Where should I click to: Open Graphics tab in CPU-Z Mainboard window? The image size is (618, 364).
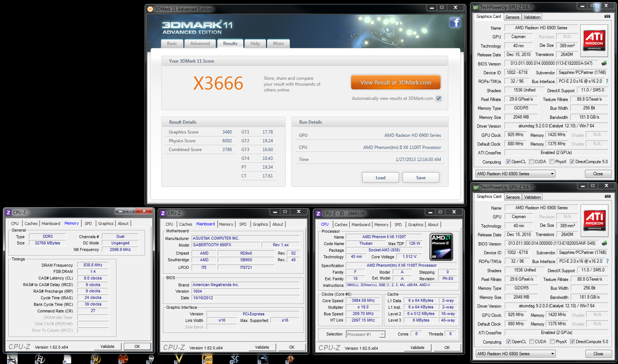[260, 224]
